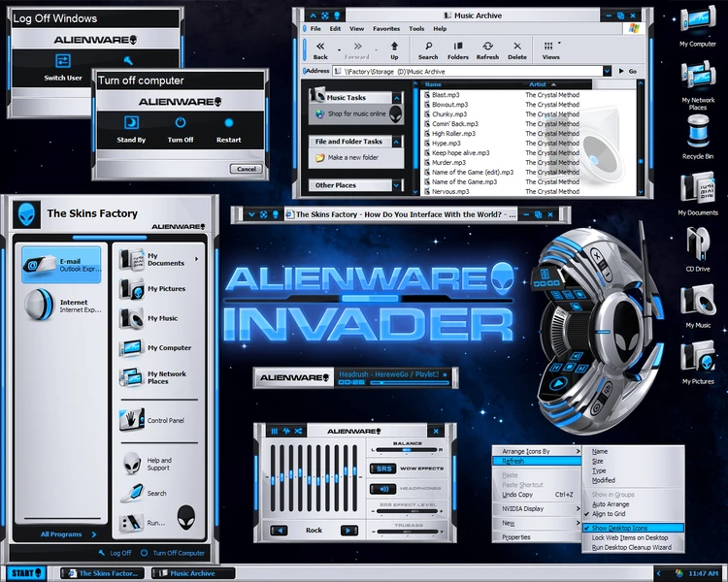Click the Turn Off power icon

tap(181, 123)
